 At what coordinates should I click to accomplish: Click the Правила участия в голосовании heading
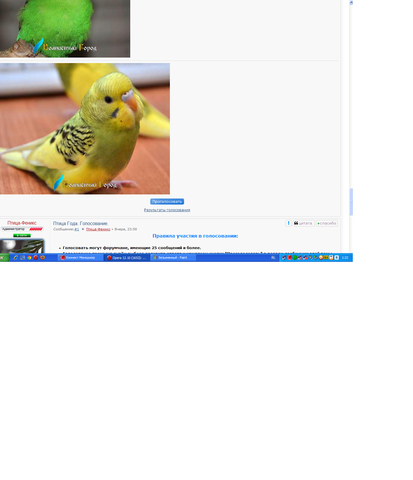195,236
